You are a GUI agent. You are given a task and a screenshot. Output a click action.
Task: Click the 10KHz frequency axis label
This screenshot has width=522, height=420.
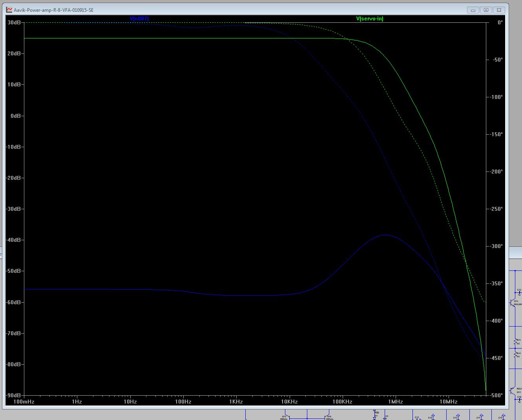pos(289,402)
